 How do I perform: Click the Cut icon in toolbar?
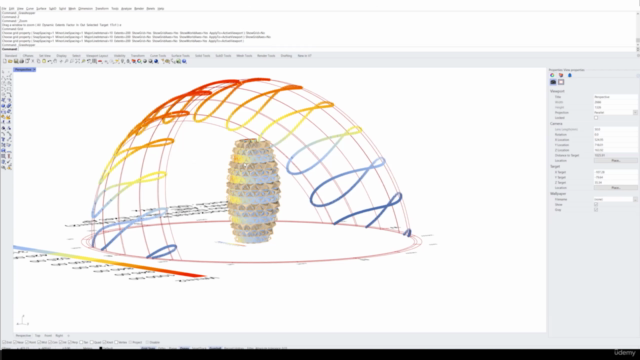[33, 61]
